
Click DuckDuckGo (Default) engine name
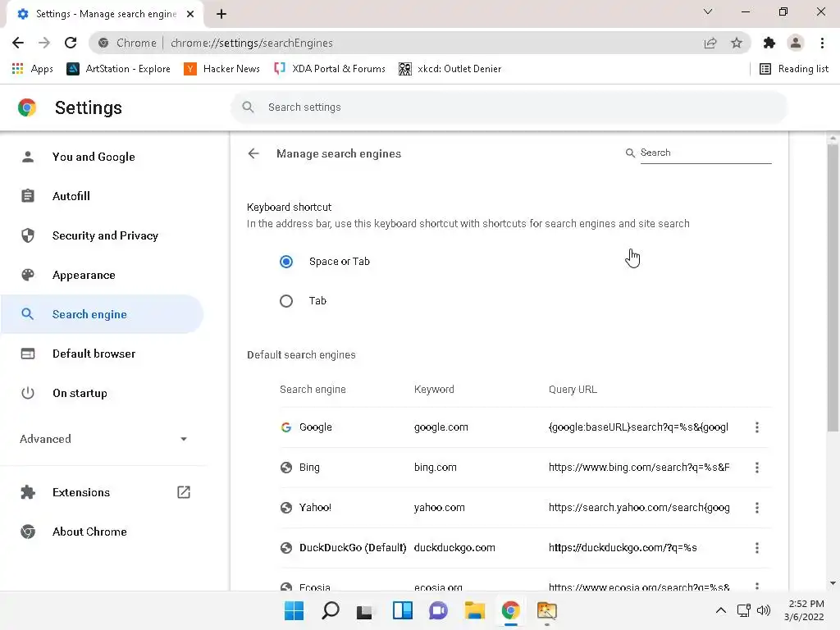click(x=353, y=547)
